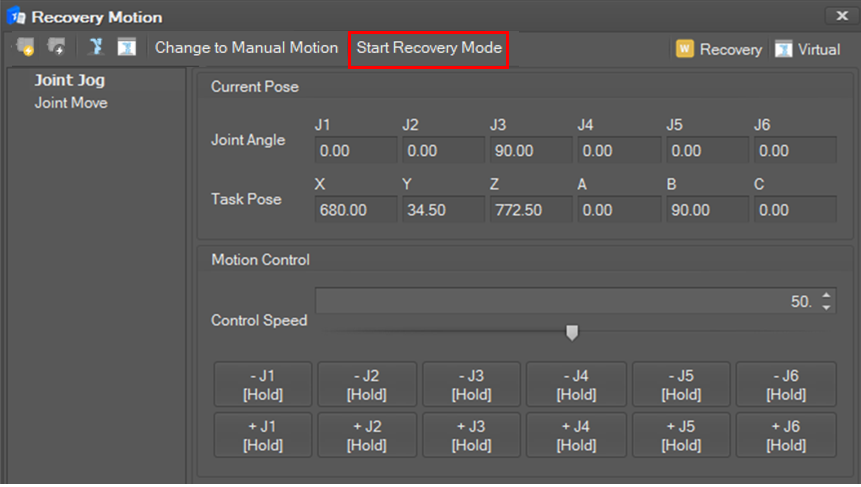Select Joint Jog in the left panel
The image size is (861, 487).
tap(70, 80)
